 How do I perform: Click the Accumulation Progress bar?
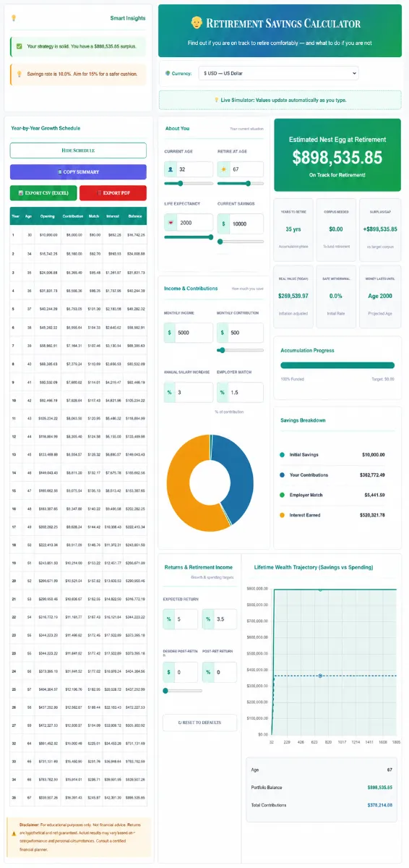[x=337, y=365]
